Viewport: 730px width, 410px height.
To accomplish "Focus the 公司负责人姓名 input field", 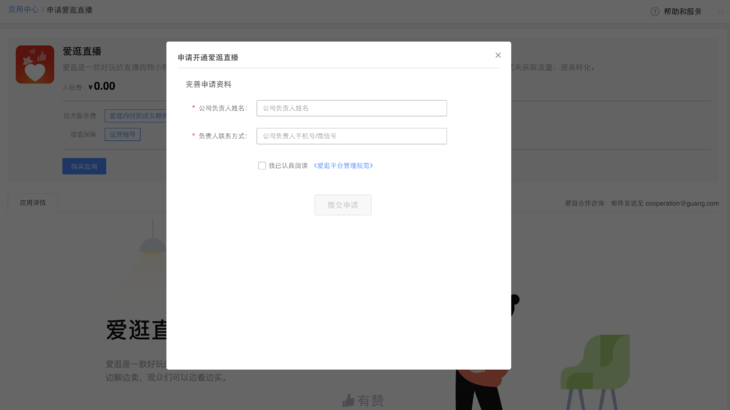I will coord(351,108).
